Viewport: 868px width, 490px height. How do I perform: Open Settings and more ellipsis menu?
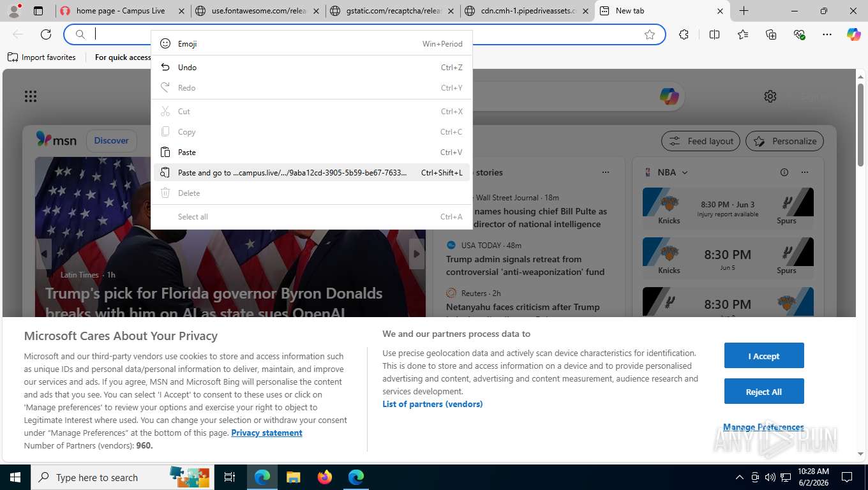[x=827, y=34]
